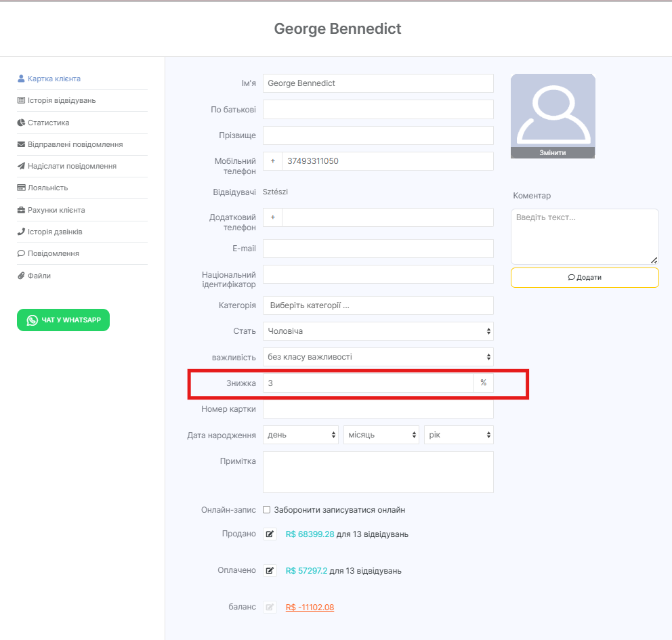Open Історія відвідувань in the sidebar

pos(62,100)
